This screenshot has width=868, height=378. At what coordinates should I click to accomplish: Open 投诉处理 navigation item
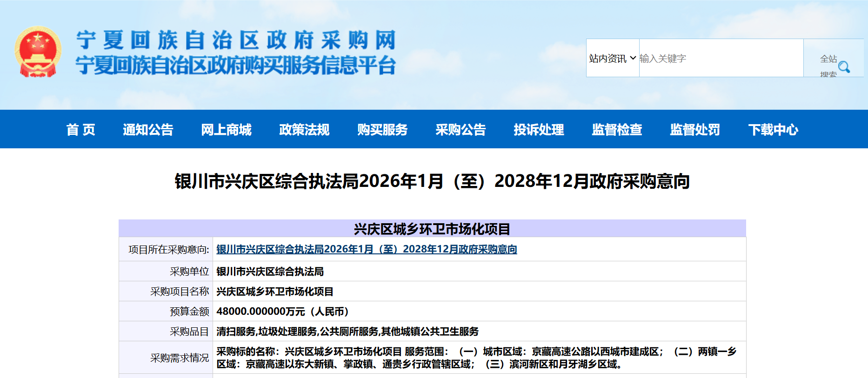click(x=539, y=130)
